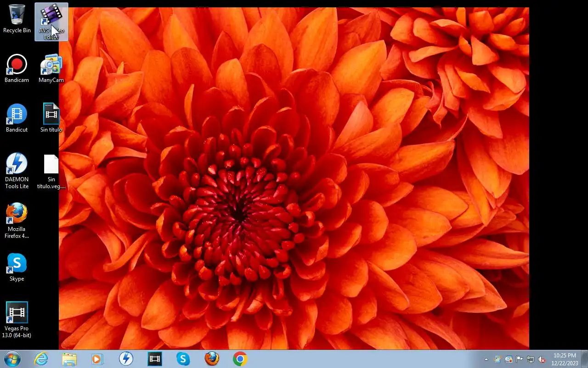588x368 pixels.
Task: Select the Bandicam desktop shortcut
Action: click(x=17, y=69)
